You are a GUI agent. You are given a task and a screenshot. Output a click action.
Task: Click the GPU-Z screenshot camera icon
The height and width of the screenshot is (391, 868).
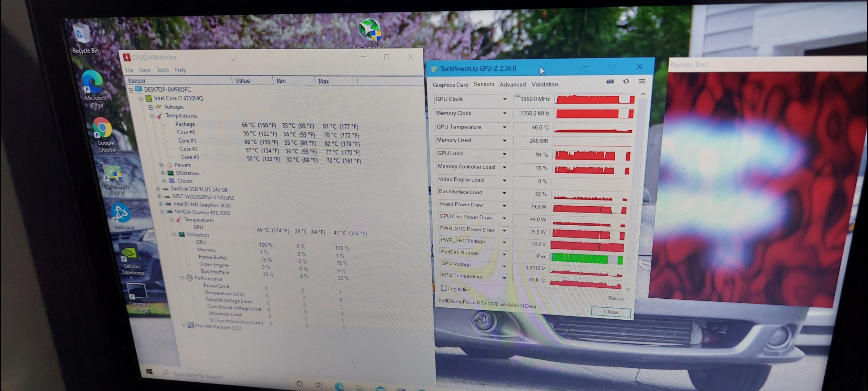tap(610, 81)
